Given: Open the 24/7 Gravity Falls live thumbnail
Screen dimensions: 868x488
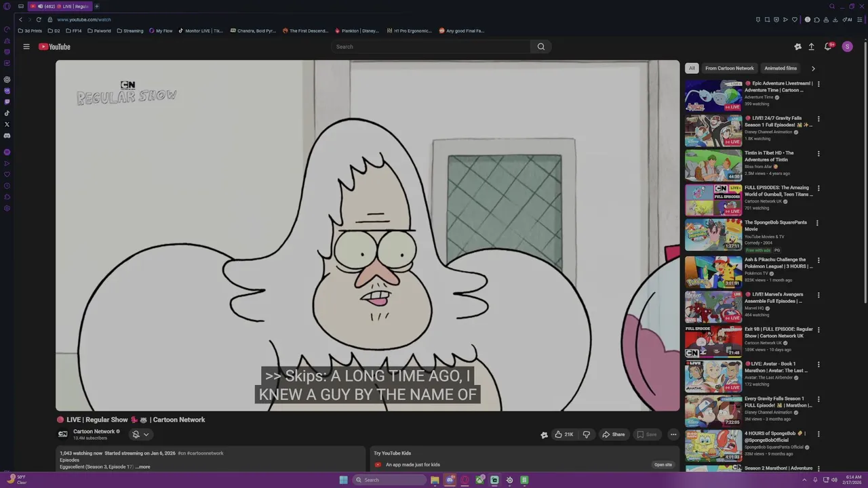Looking at the screenshot, I should click(x=713, y=130).
